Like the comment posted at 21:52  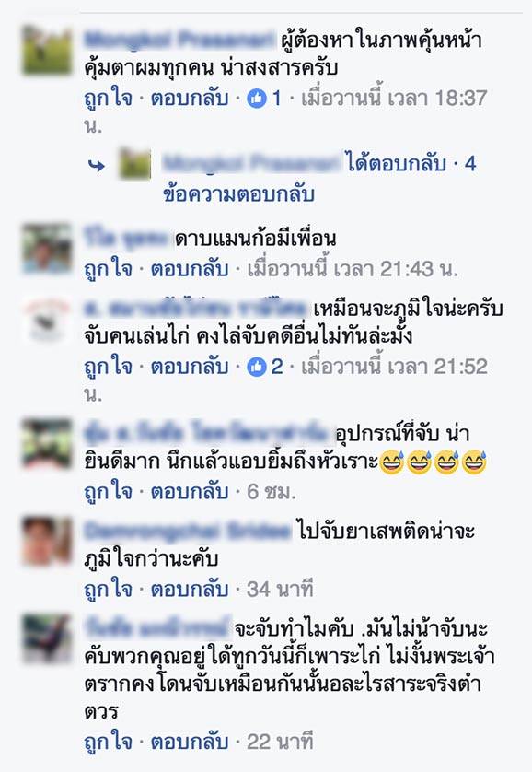coord(109,368)
